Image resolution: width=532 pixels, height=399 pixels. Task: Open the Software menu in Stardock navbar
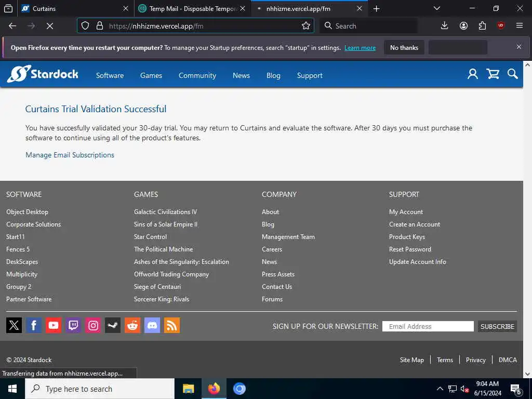pyautogui.click(x=110, y=75)
